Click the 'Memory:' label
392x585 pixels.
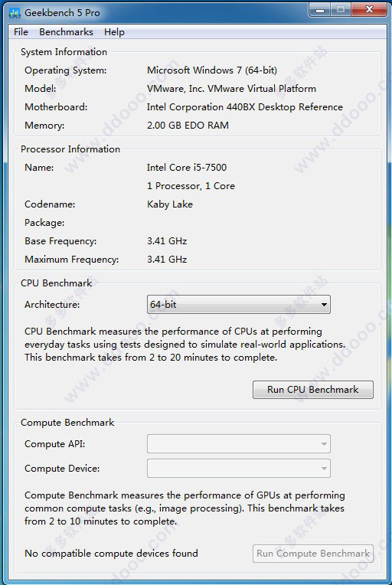coord(44,126)
